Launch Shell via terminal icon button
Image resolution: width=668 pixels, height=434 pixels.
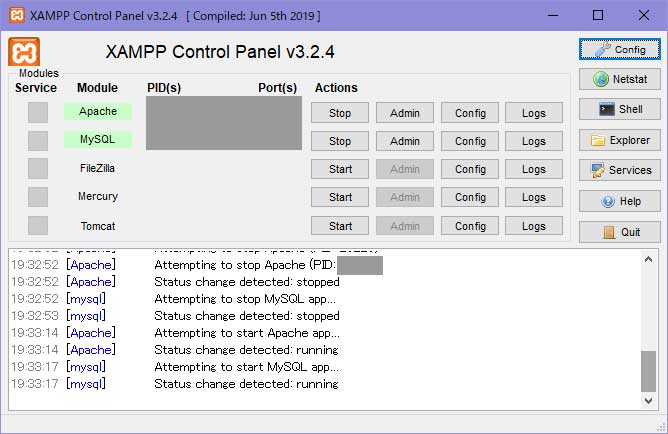619,109
